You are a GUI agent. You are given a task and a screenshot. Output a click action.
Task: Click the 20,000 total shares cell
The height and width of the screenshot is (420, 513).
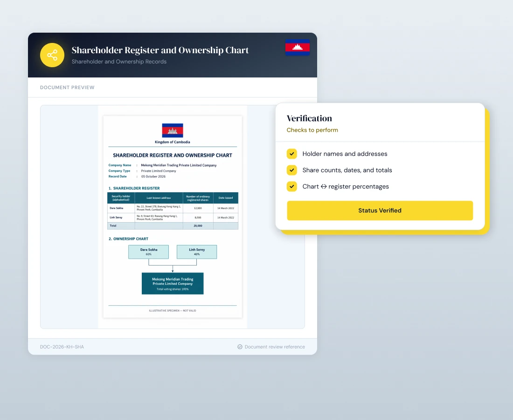pyautogui.click(x=198, y=226)
